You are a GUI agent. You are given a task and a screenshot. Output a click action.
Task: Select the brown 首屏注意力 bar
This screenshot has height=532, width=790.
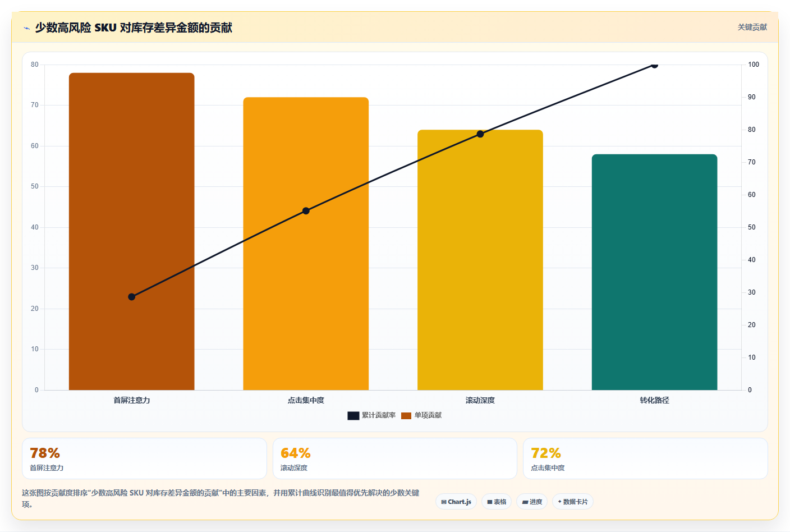132,231
